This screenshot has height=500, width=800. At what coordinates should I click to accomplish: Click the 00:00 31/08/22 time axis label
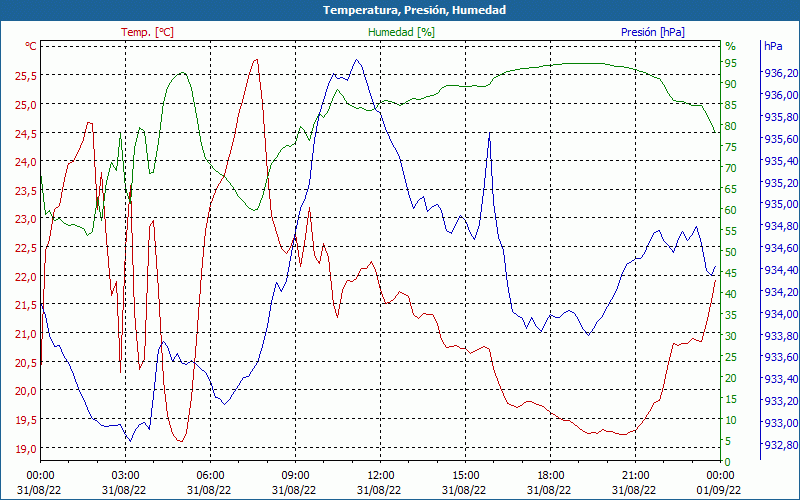pos(40,483)
